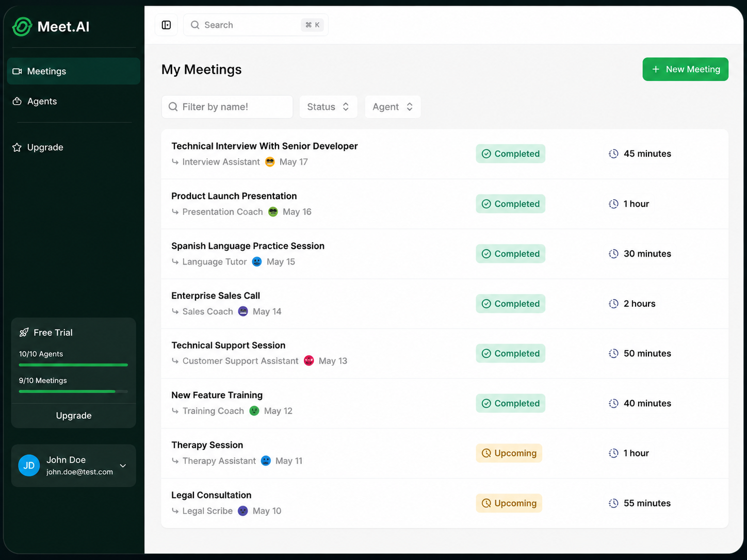Click the Legal Scribe agent avatar

(x=243, y=511)
